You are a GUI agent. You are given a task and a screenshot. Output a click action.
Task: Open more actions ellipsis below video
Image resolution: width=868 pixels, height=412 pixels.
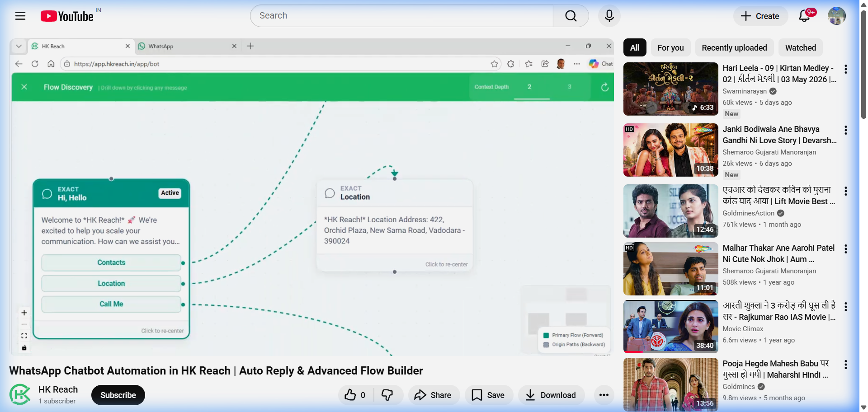click(x=604, y=395)
